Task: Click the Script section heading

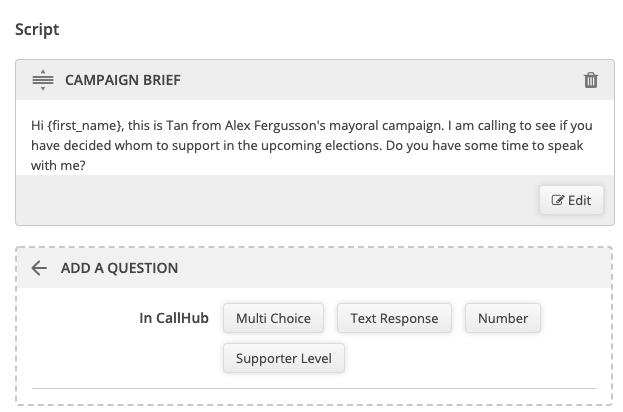Action: point(37,29)
